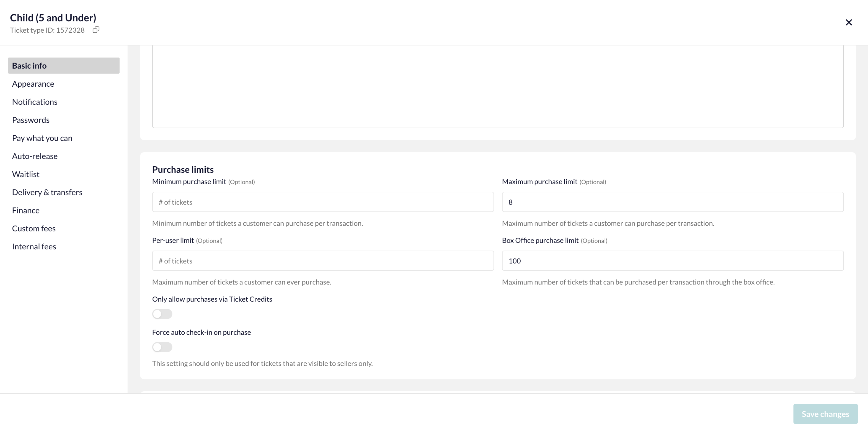Image resolution: width=868 pixels, height=434 pixels.
Task: Go to the Appearance section
Action: [33, 84]
